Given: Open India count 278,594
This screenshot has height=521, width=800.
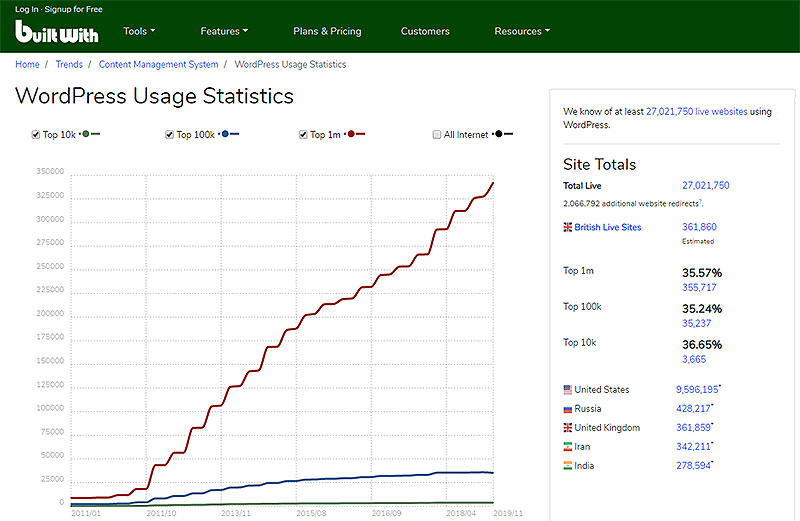Looking at the screenshot, I should click(693, 465).
